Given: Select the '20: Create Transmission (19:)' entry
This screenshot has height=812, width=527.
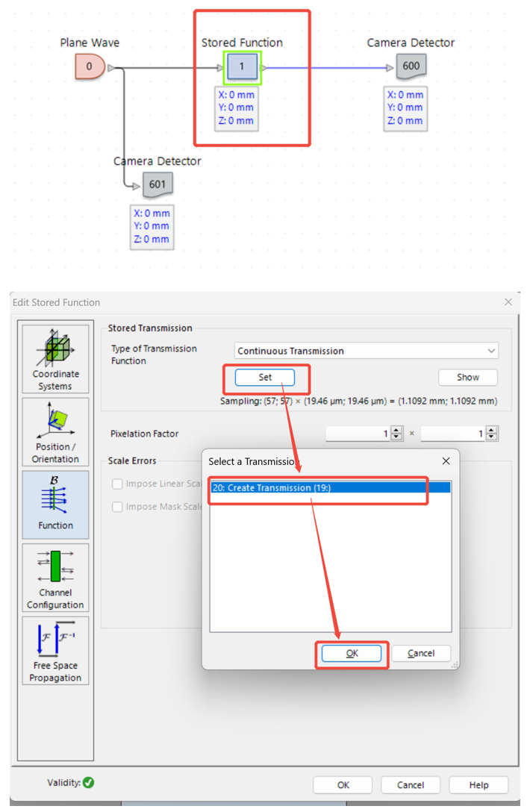Looking at the screenshot, I should 328,488.
